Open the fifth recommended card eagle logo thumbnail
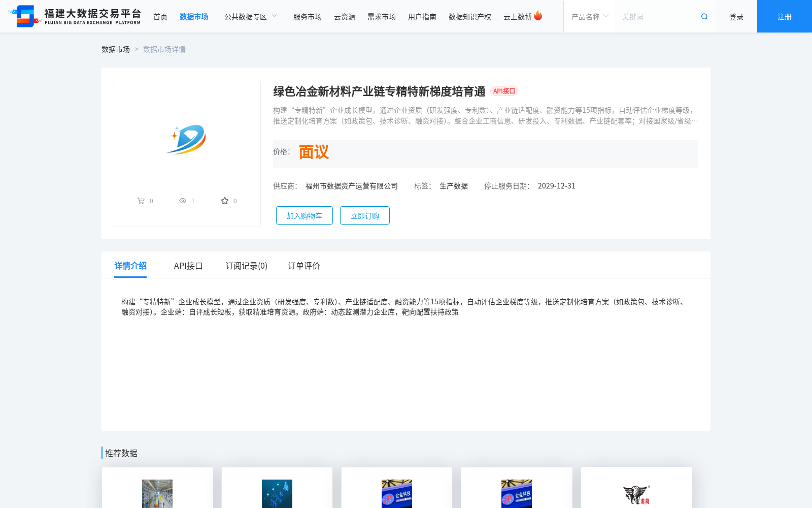The image size is (812, 508). pyautogui.click(x=636, y=494)
